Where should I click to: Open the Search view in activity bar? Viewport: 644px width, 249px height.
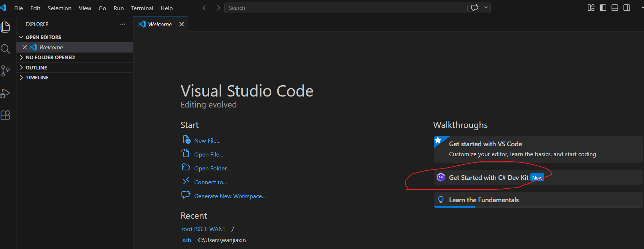click(5, 49)
